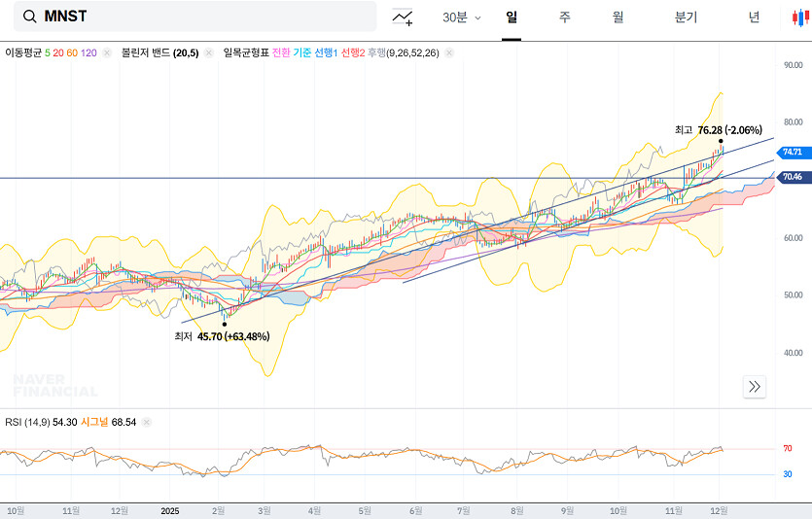This screenshot has width=812, height=519.
Task: Remove the 이동평균 moving average indicator
Action: (x=107, y=52)
